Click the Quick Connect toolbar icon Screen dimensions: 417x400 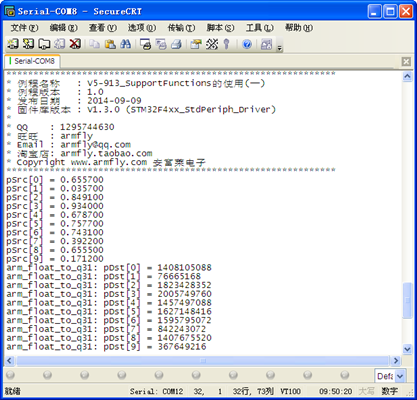(x=28, y=44)
